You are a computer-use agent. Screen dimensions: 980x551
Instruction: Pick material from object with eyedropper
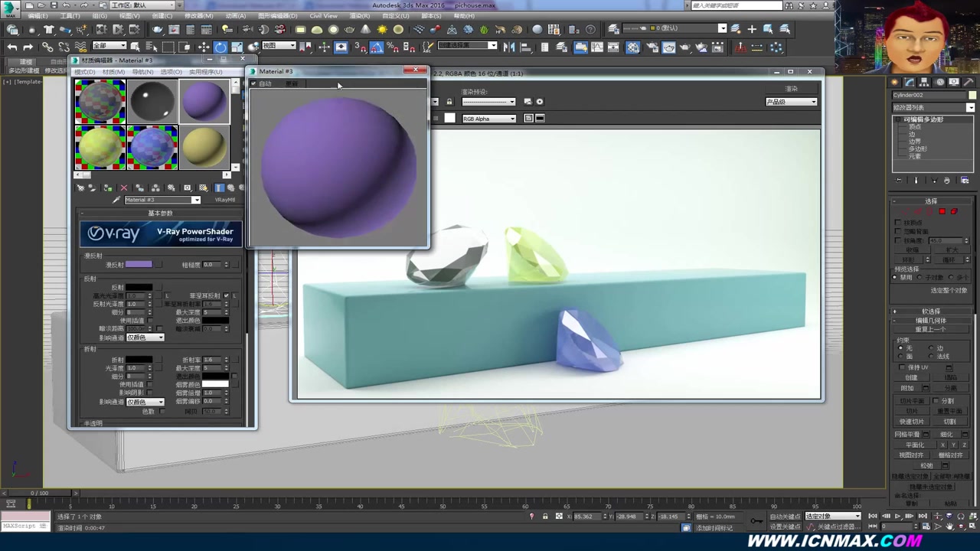pos(116,200)
